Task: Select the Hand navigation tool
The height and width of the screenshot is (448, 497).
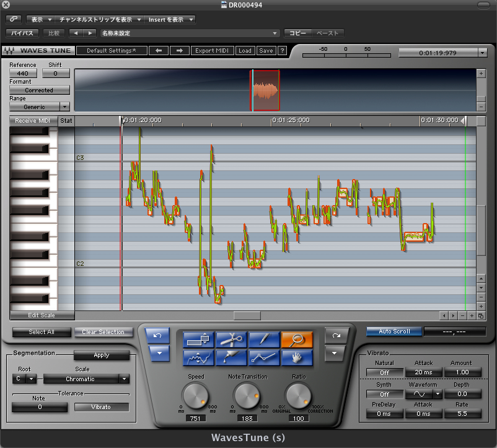Action: (x=297, y=358)
